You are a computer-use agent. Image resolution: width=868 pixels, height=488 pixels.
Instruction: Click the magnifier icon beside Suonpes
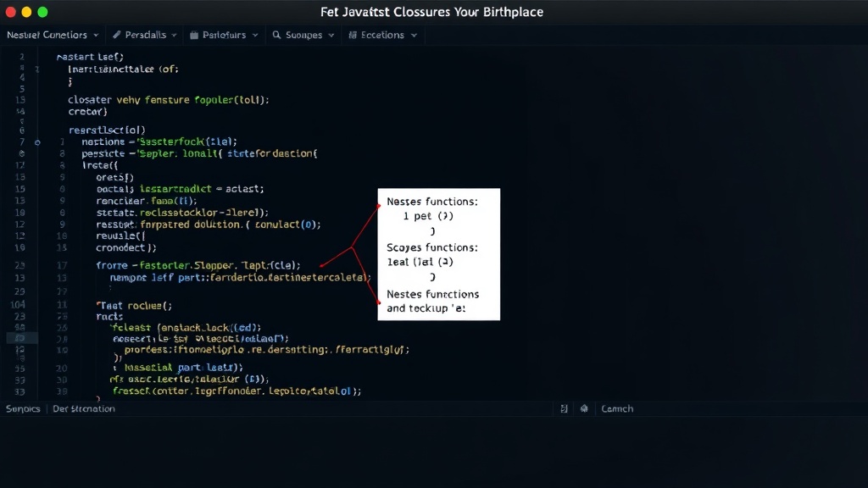pyautogui.click(x=276, y=35)
